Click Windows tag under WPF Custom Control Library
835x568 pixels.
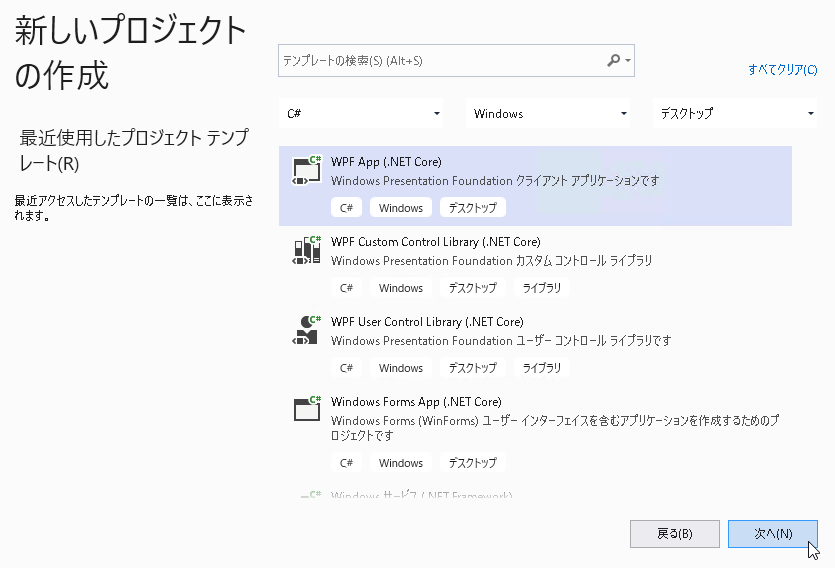coord(401,288)
